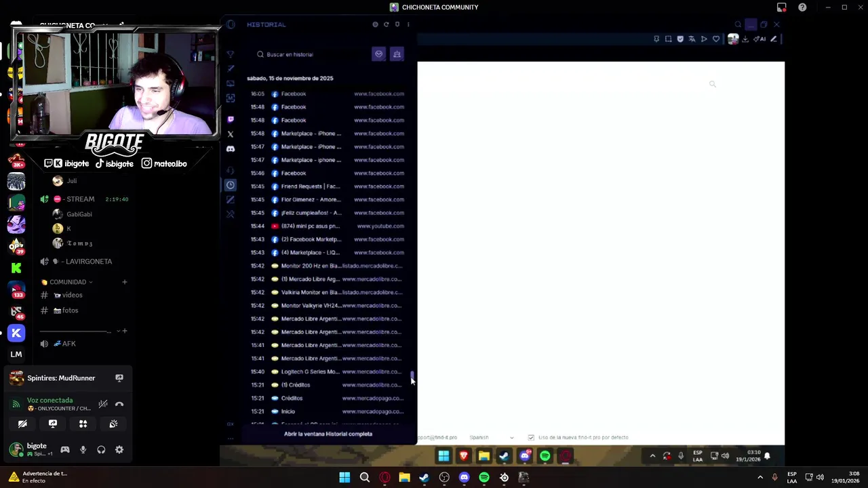Viewport: 868px width, 488px height.
Task: Open the Spanish language dropdown
Action: (x=492, y=437)
